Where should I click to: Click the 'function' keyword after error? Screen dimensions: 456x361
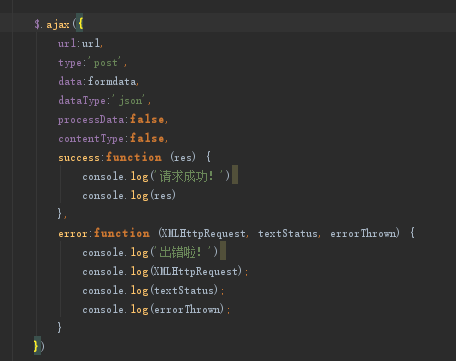(122, 233)
